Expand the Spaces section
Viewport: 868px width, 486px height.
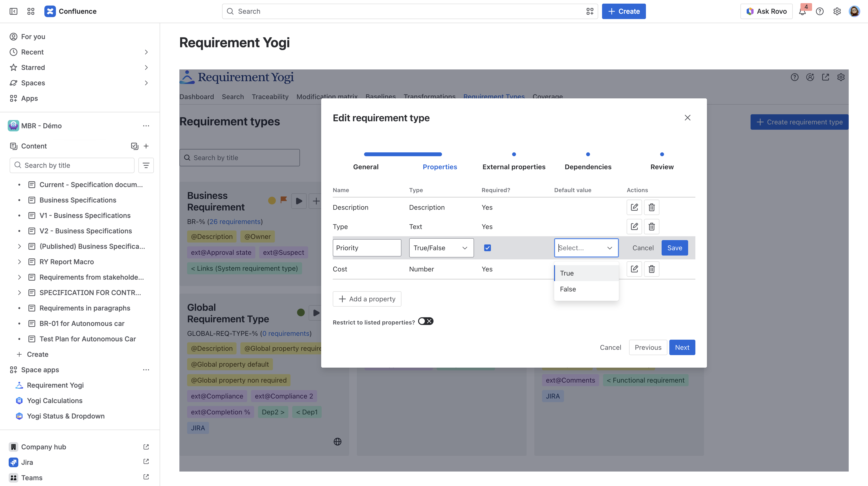146,83
